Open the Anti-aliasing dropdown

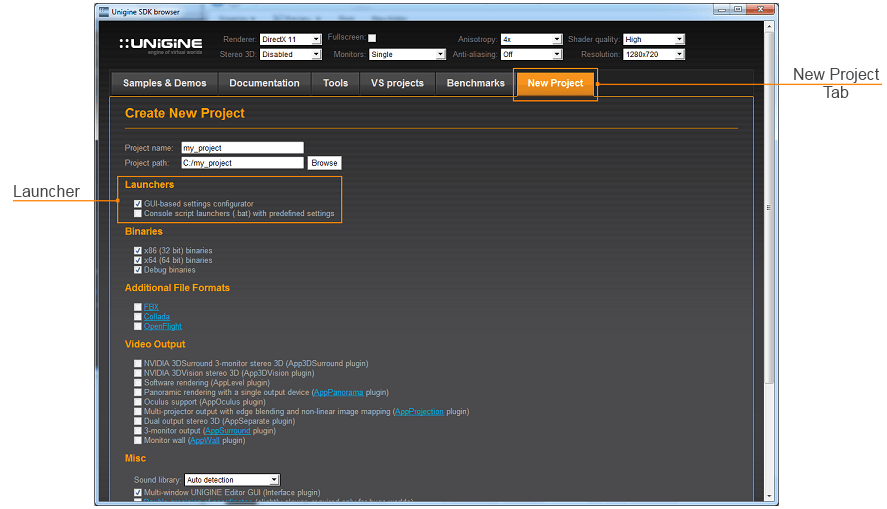[531, 54]
